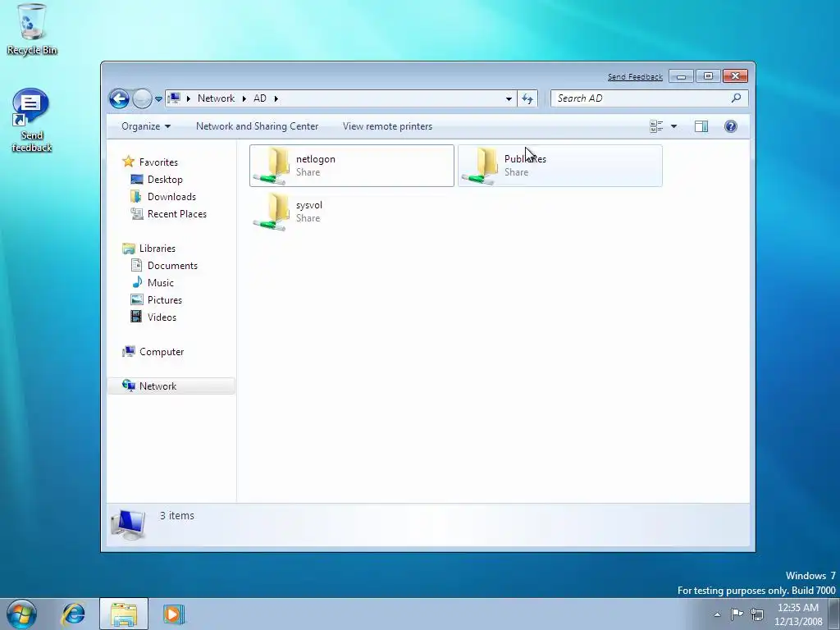Image resolution: width=840 pixels, height=630 pixels.
Task: Click the Computer icon in navigation pane
Action: 129,351
